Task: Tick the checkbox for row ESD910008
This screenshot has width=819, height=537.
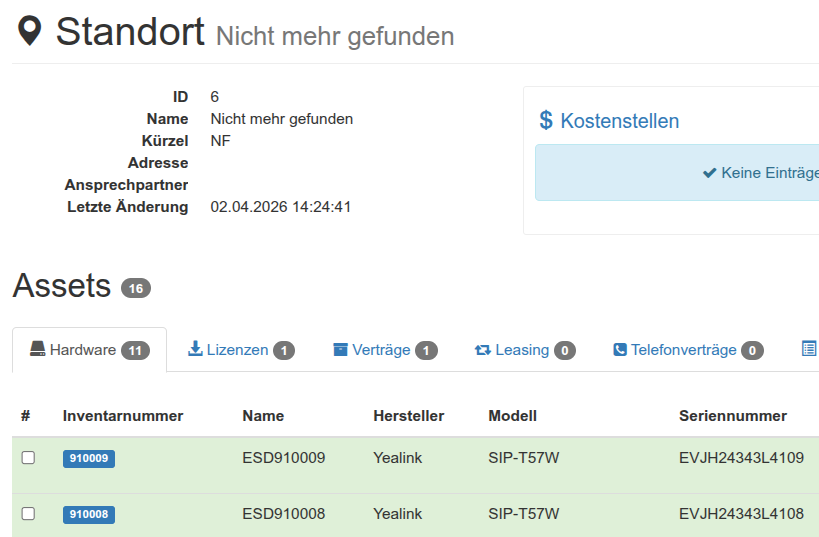Action: [x=28, y=513]
